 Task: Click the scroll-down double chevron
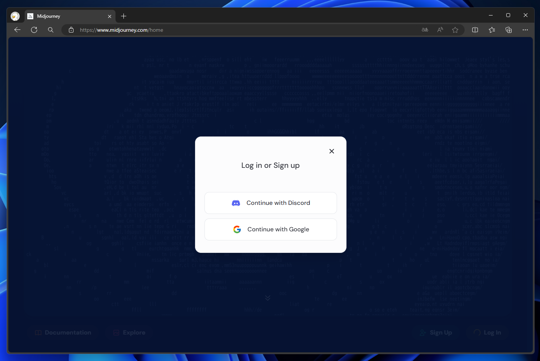pos(268,298)
